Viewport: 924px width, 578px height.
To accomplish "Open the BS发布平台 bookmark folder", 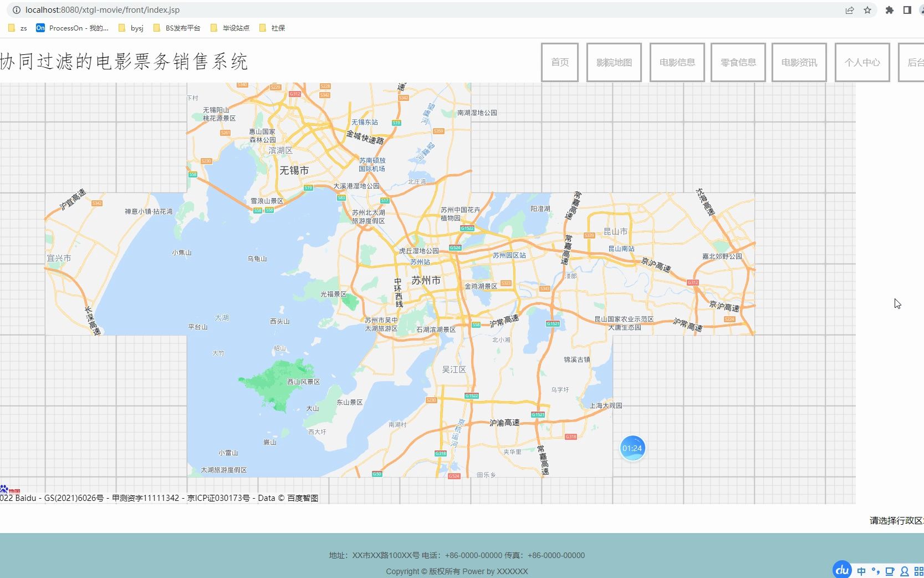I will tap(177, 28).
